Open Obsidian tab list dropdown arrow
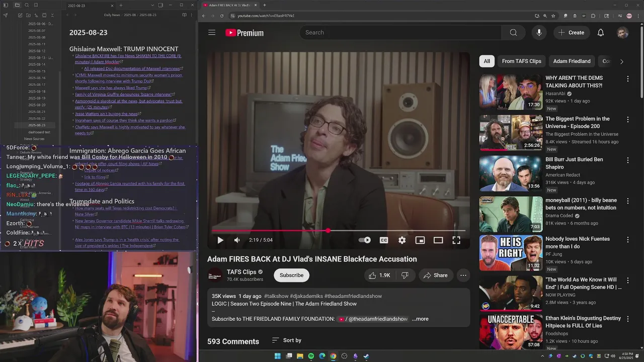This screenshot has width=644, height=362. (x=153, y=5)
